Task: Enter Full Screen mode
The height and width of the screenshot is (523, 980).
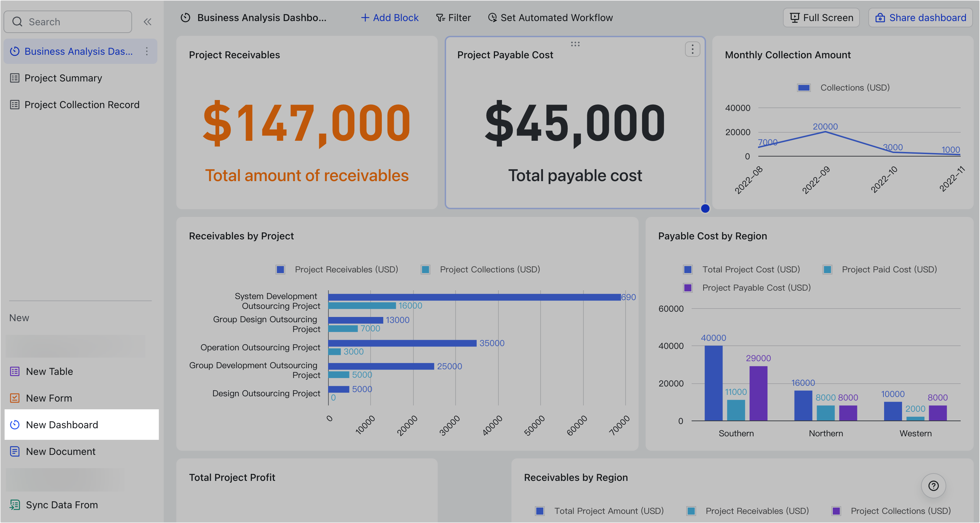Action: tap(821, 18)
